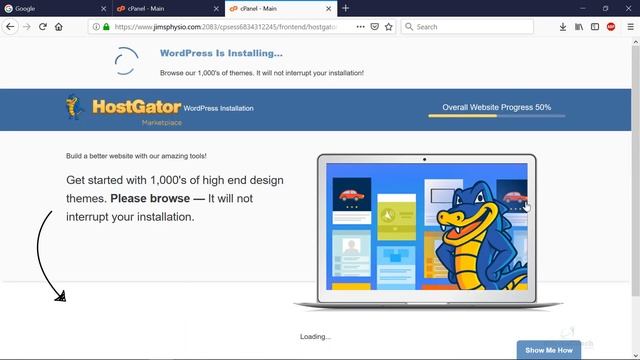The height and width of the screenshot is (360, 640).
Task: Reload the current page
Action: pyautogui.click(x=43, y=27)
